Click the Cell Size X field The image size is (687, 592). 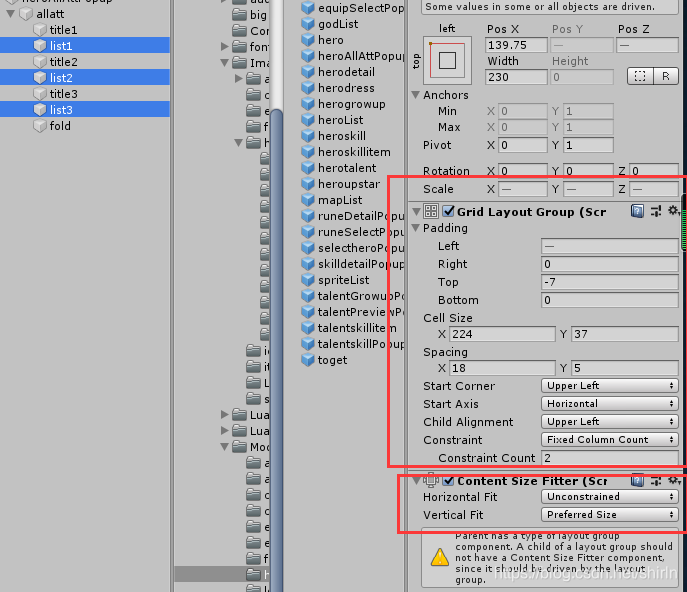coord(502,334)
